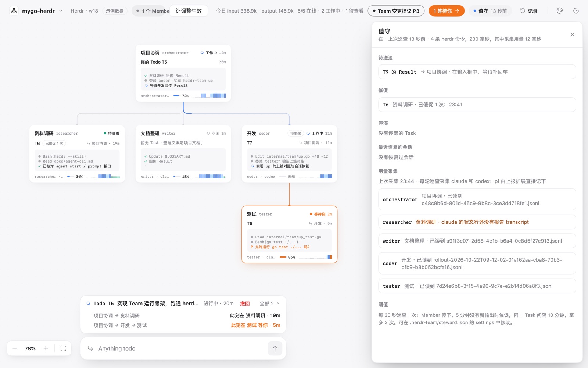
Task: Collapse the 全部 2 todo list
Action: 269,304
